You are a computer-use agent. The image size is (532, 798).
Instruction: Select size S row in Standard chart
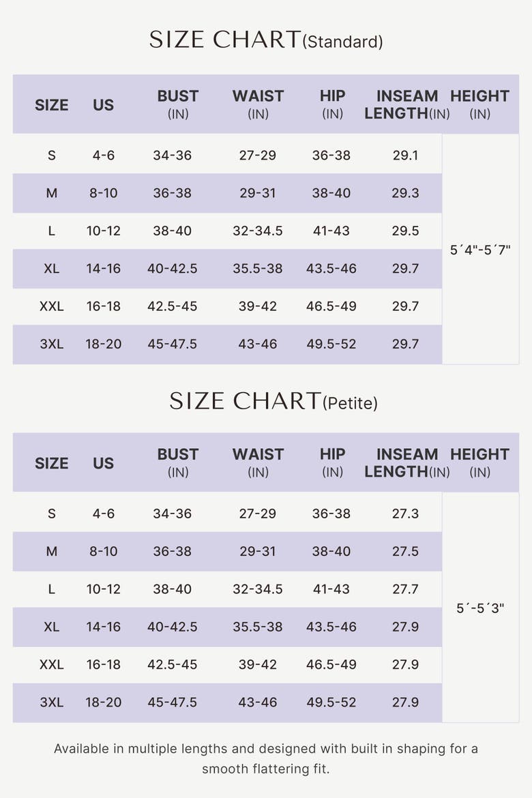click(227, 155)
